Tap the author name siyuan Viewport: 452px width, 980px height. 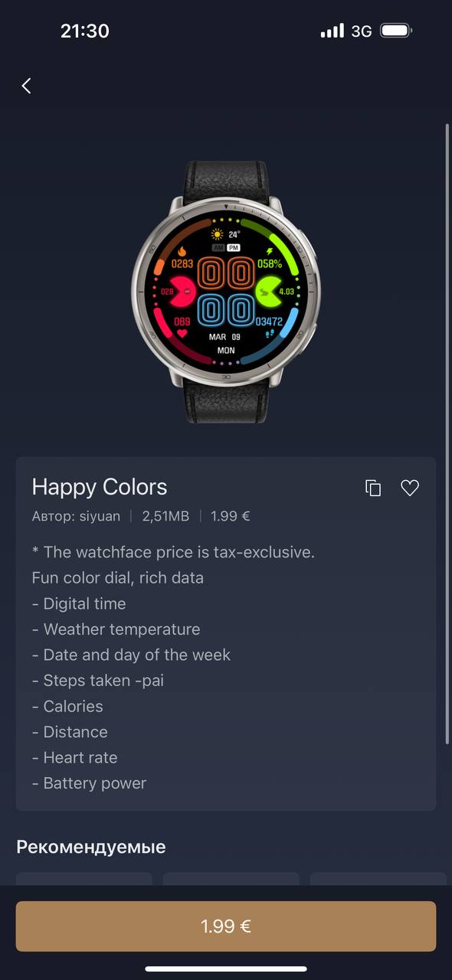pos(100,516)
